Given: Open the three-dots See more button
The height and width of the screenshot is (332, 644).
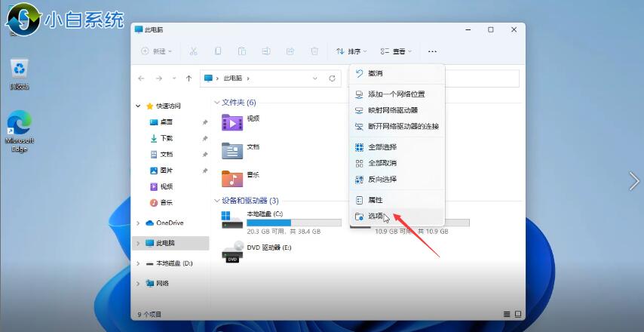Looking at the screenshot, I should pyautogui.click(x=432, y=51).
